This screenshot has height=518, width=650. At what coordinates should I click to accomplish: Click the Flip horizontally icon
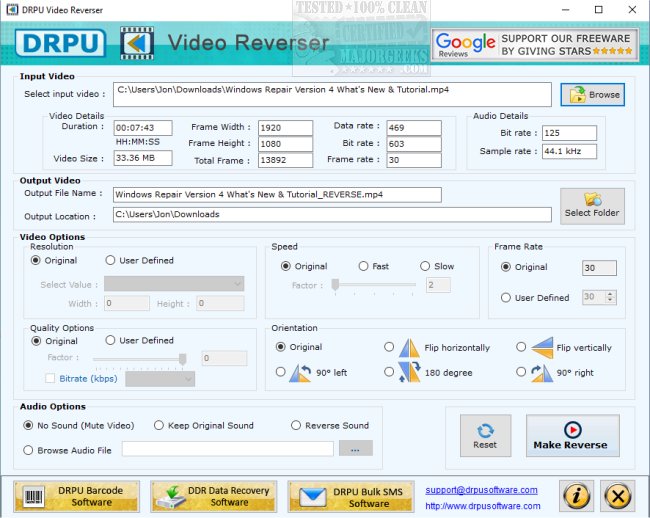[x=409, y=348]
